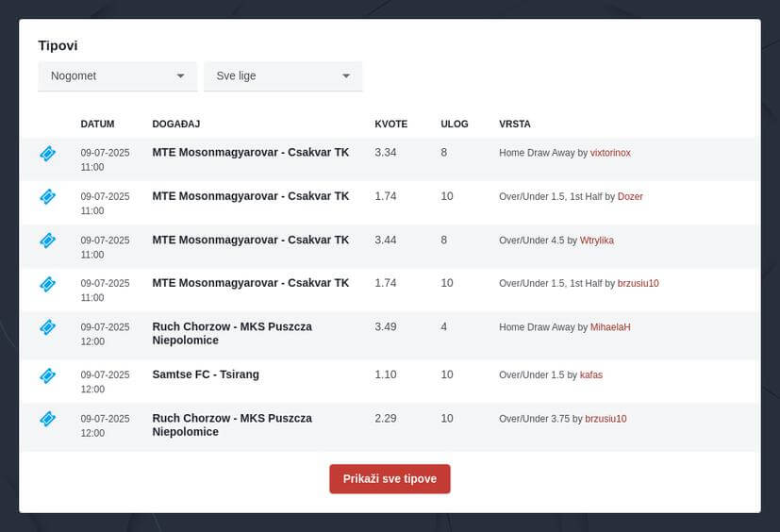Screen dimensions: 780x532
Task: Open MTE Mosonmagyarovar event with odds 3.34
Action: tap(251, 152)
